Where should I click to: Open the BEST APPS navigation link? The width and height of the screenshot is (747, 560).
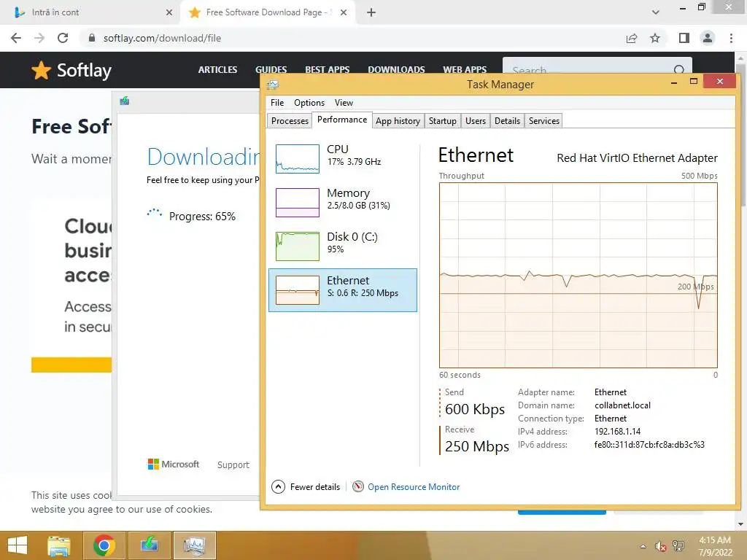[x=328, y=69]
